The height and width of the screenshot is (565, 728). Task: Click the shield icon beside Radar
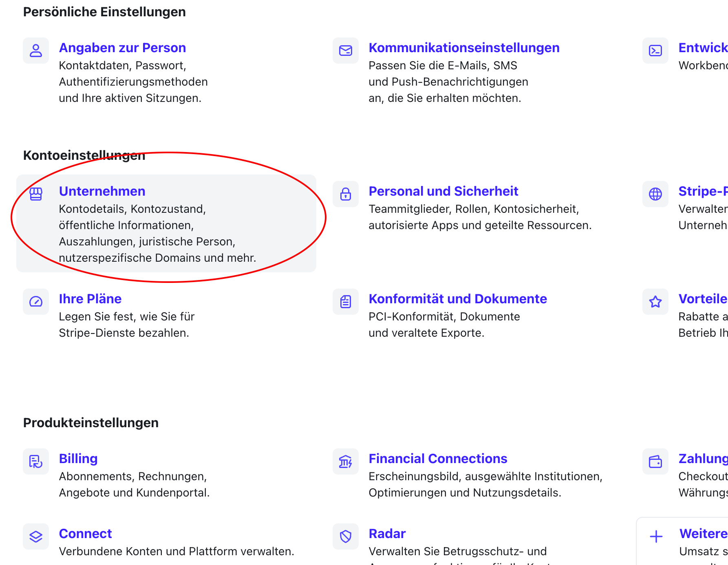tap(346, 536)
